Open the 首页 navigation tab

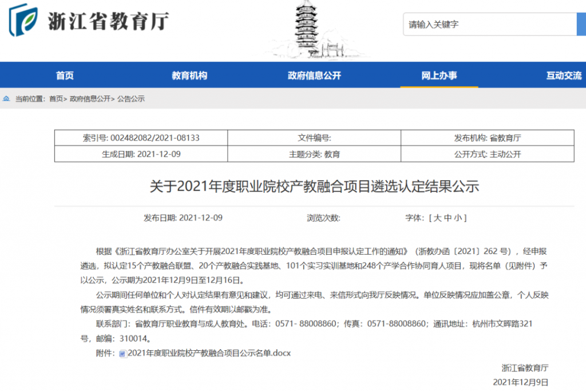(65, 74)
